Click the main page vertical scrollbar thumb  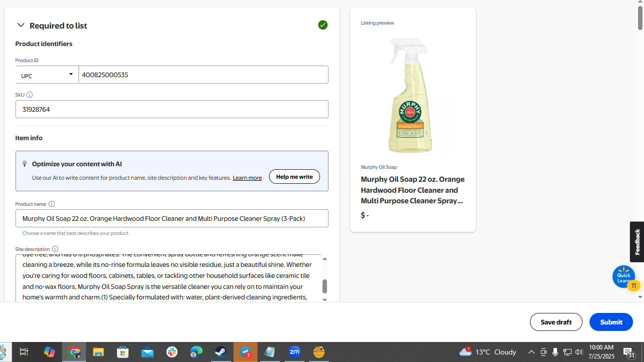(x=640, y=19)
